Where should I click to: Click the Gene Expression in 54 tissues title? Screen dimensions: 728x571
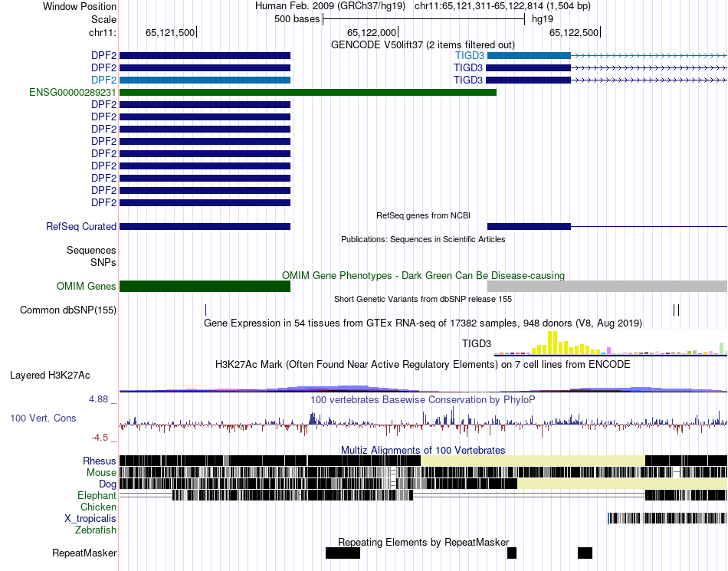423,323
